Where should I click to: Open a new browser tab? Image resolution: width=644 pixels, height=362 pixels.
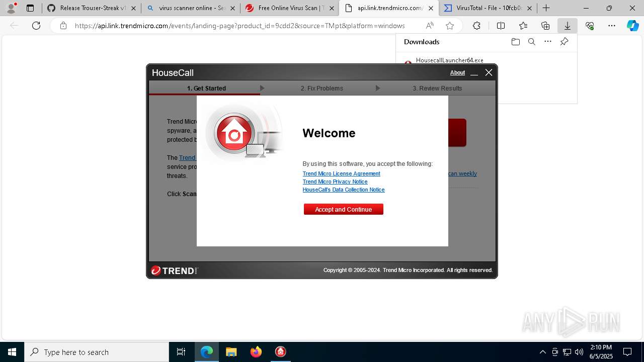tap(546, 8)
